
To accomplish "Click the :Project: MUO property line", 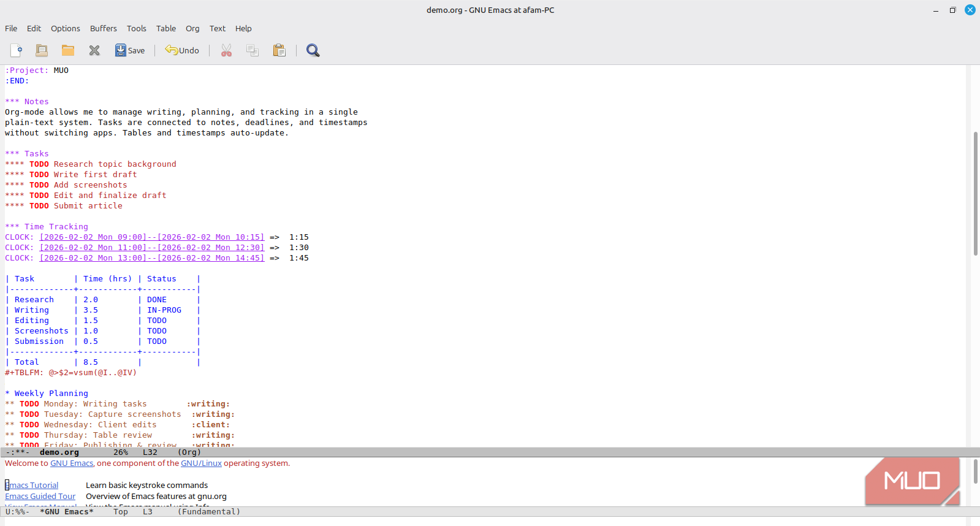I will 37,71.
